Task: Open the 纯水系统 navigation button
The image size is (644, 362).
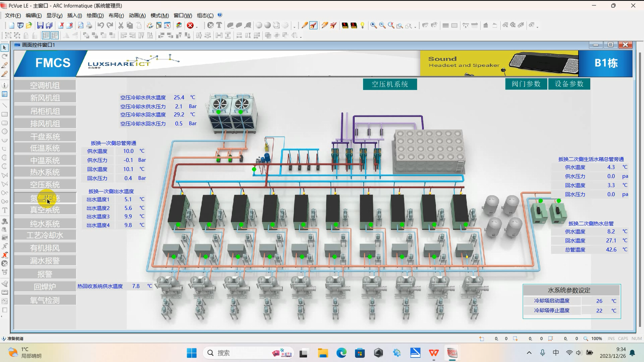Action: point(45,223)
